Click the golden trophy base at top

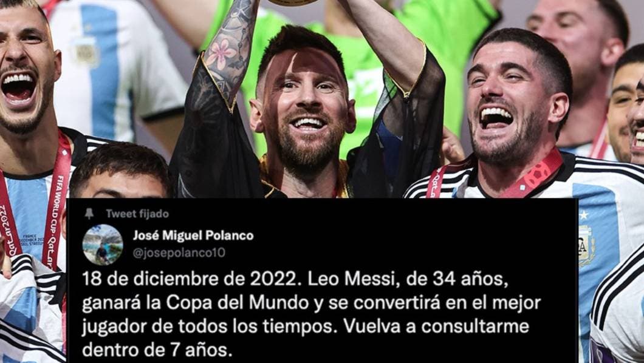(293, 2)
